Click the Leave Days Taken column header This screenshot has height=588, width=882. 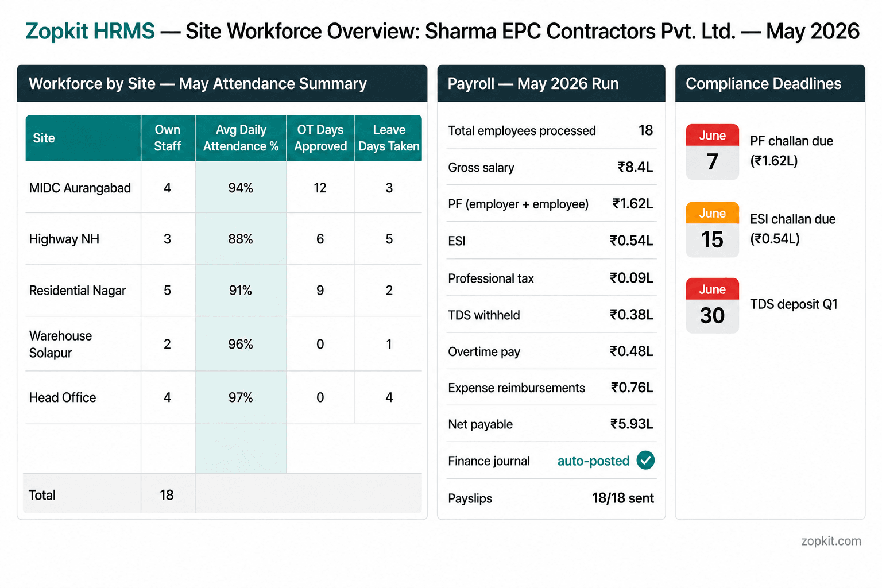click(x=389, y=138)
